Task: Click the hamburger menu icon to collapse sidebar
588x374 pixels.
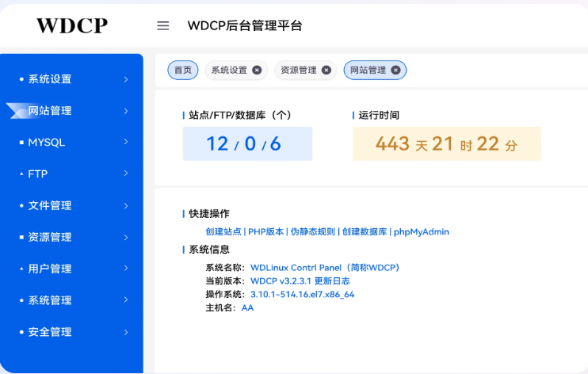Action: [163, 25]
